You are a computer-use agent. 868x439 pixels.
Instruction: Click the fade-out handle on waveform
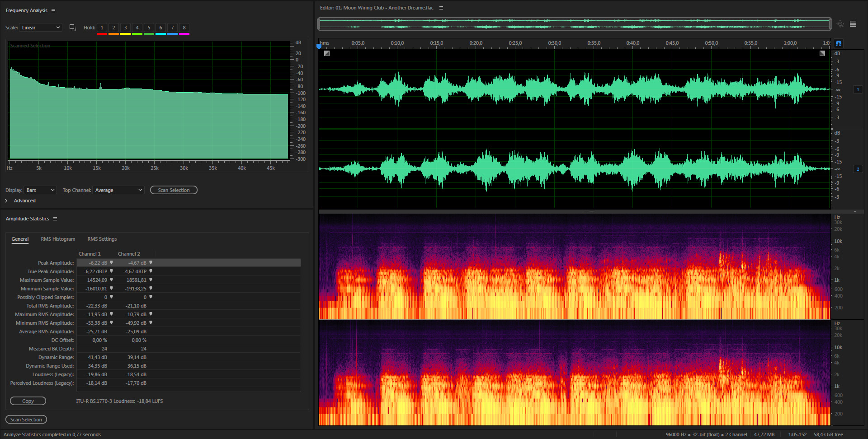point(822,53)
